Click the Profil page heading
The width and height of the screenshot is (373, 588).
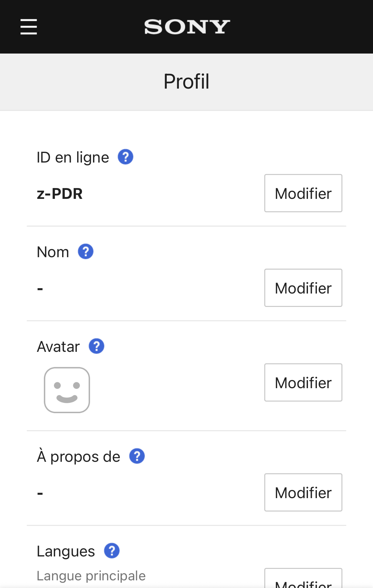186,82
